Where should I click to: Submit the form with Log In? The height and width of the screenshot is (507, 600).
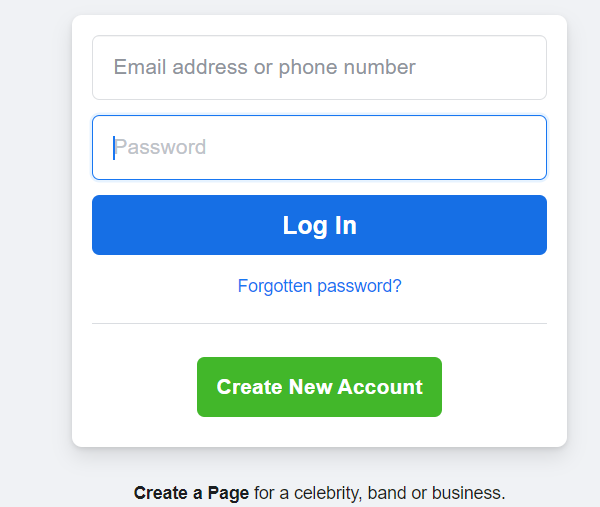[x=319, y=225]
